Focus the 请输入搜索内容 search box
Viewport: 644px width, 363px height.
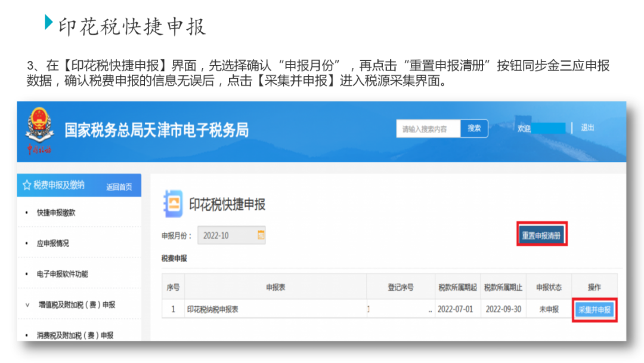(428, 129)
